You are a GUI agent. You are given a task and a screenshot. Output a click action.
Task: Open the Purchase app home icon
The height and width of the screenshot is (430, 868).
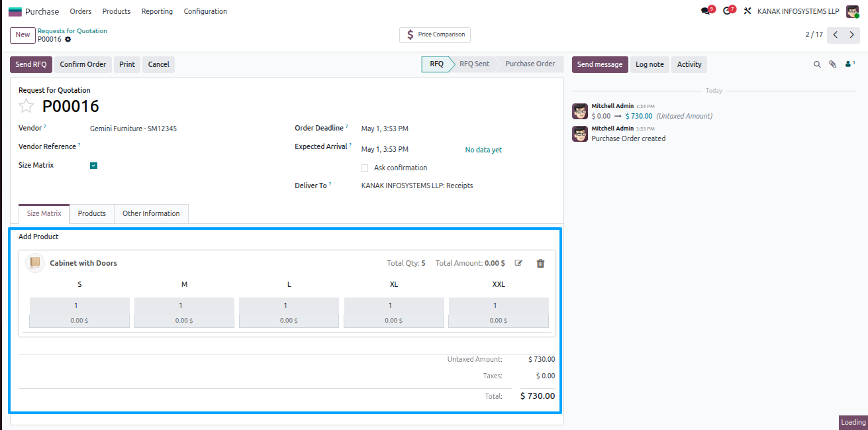(x=15, y=11)
